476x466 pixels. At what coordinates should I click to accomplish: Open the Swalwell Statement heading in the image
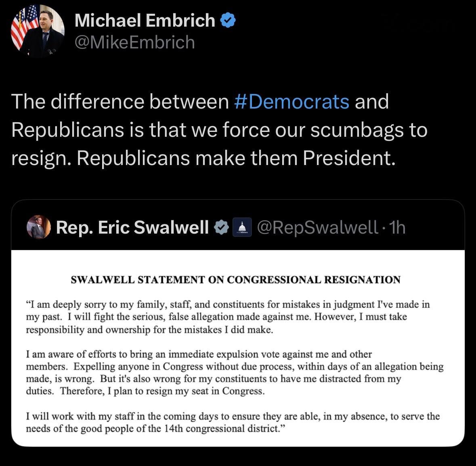[x=235, y=280]
